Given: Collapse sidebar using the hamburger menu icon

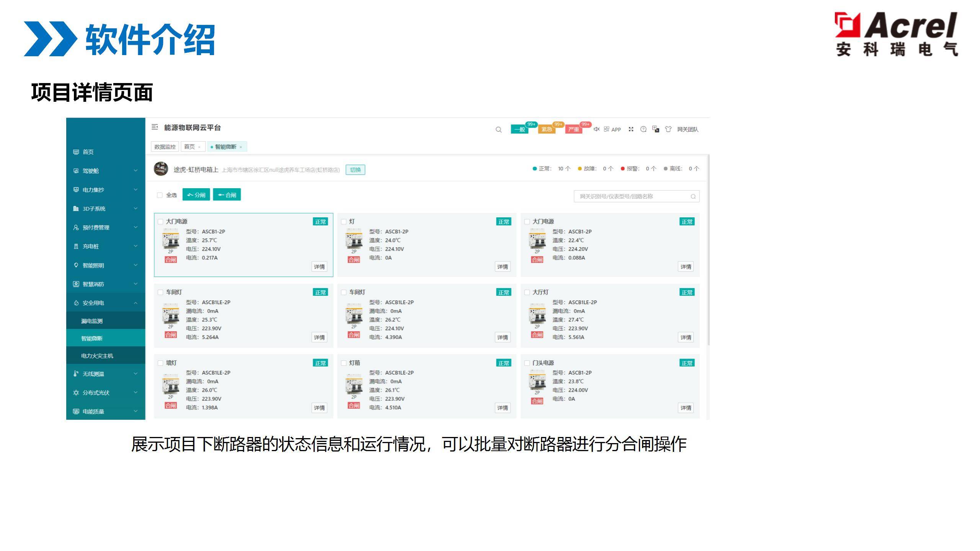Looking at the screenshot, I should coord(155,127).
